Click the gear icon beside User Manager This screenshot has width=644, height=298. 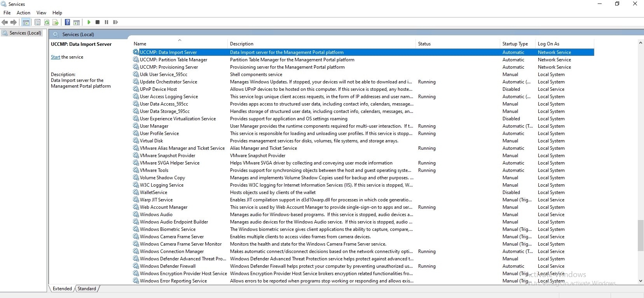136,126
